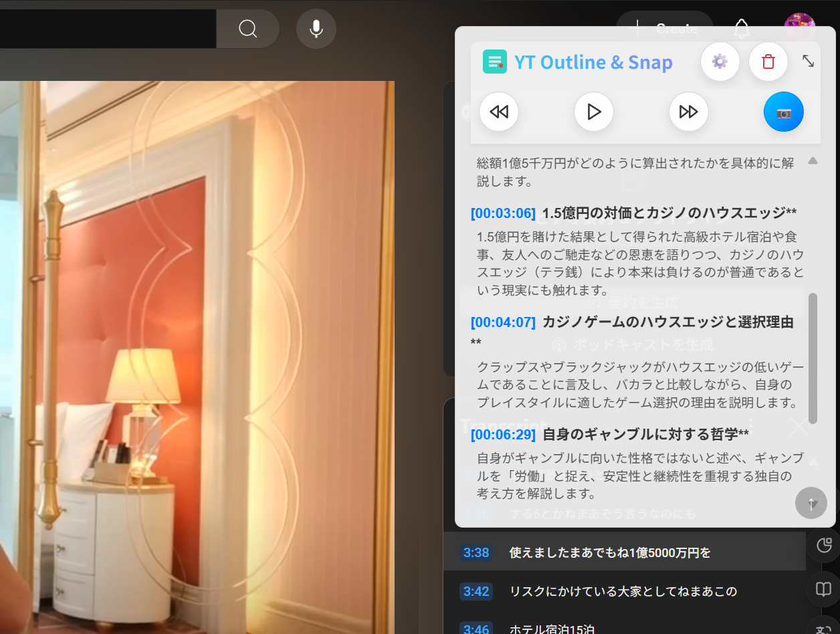Click the rewind double-arrow button

point(499,112)
